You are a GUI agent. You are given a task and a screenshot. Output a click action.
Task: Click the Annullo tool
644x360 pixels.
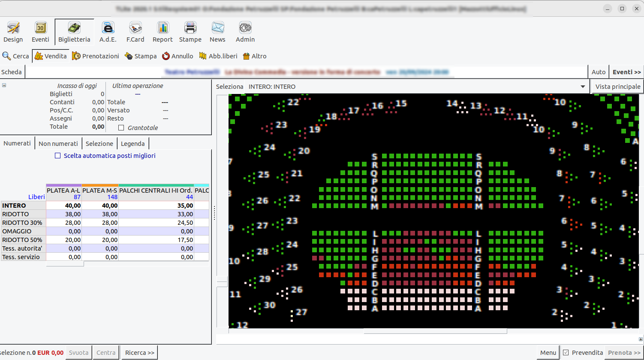coord(178,56)
